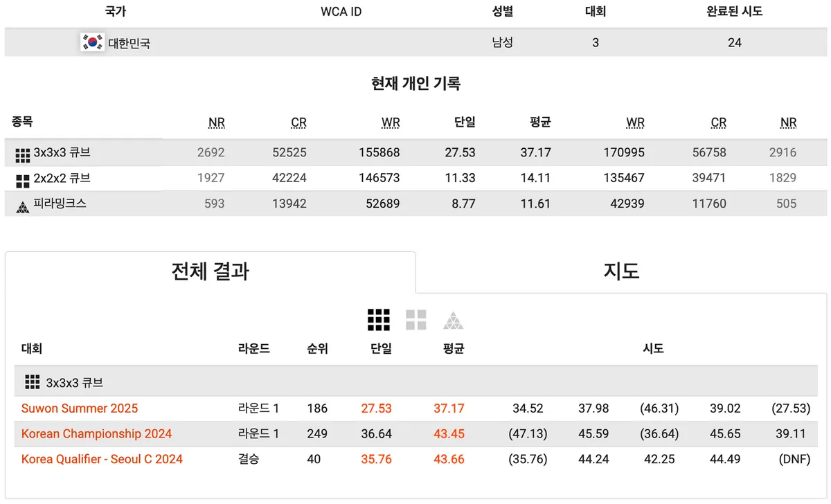Select the Pyraminx event filter icon above results
The image size is (831, 504).
pos(454,319)
